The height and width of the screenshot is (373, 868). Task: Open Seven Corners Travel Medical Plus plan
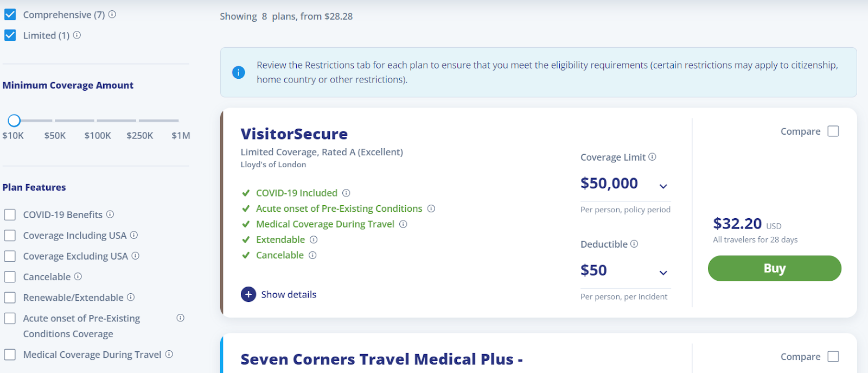(x=381, y=359)
